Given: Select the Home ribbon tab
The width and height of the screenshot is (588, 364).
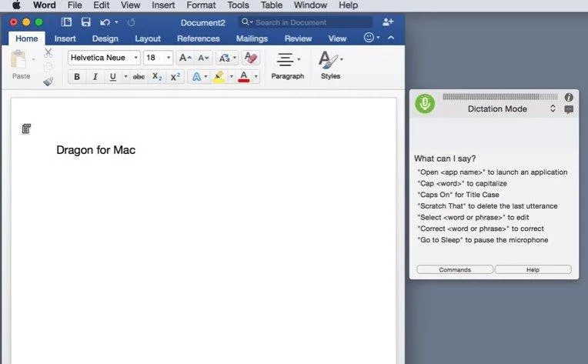Looking at the screenshot, I should (27, 38).
